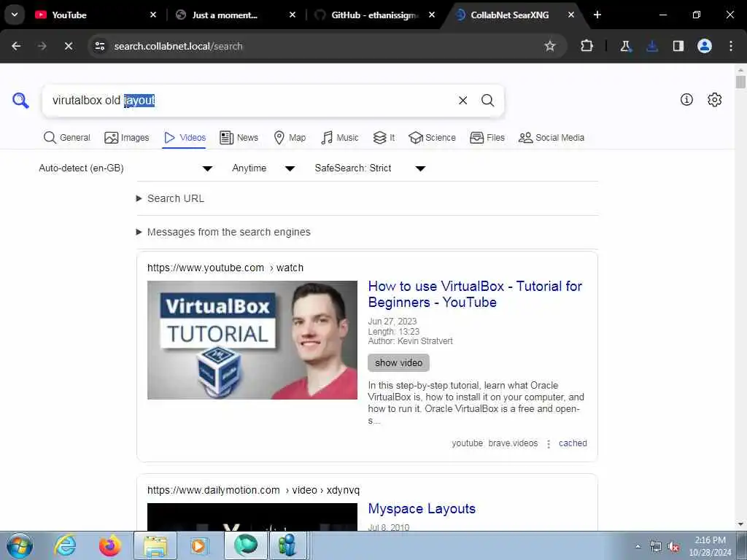Open the taskbar clock and date
This screenshot has width=747, height=560.
coord(710,546)
